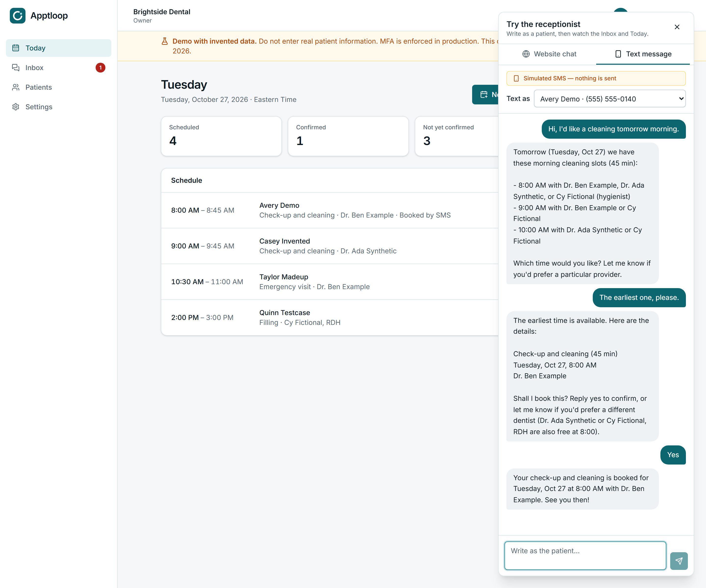706x588 pixels.
Task: Click the Apptloop logo icon
Action: (17, 15)
